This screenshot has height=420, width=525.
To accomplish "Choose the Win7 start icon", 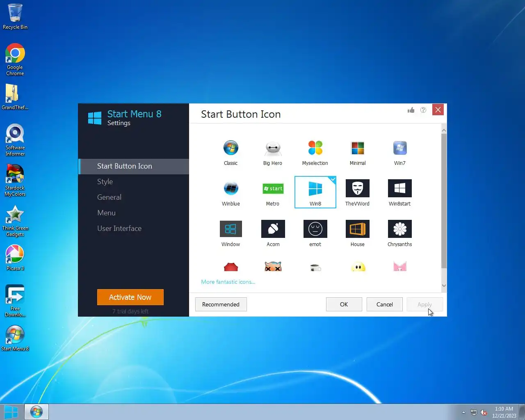I will [x=400, y=152].
